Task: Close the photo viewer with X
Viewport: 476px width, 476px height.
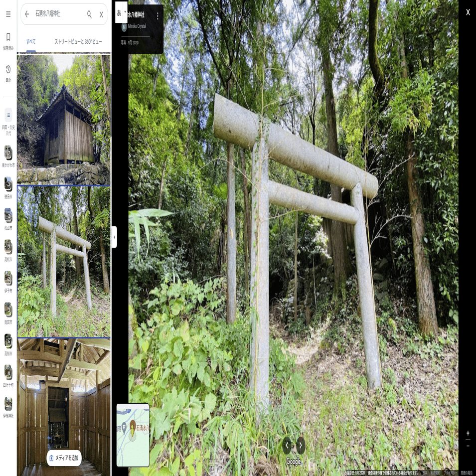Action: 468,12
